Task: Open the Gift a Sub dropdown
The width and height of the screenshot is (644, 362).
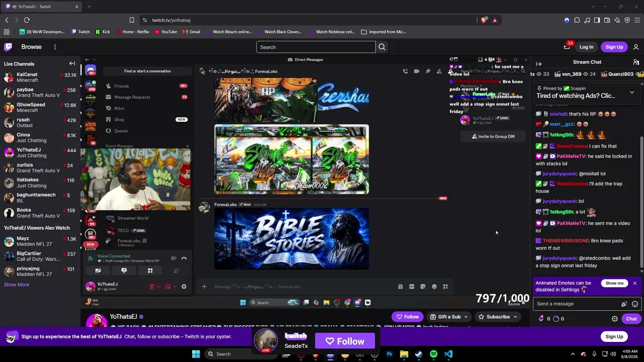Action: pyautogui.click(x=449, y=317)
